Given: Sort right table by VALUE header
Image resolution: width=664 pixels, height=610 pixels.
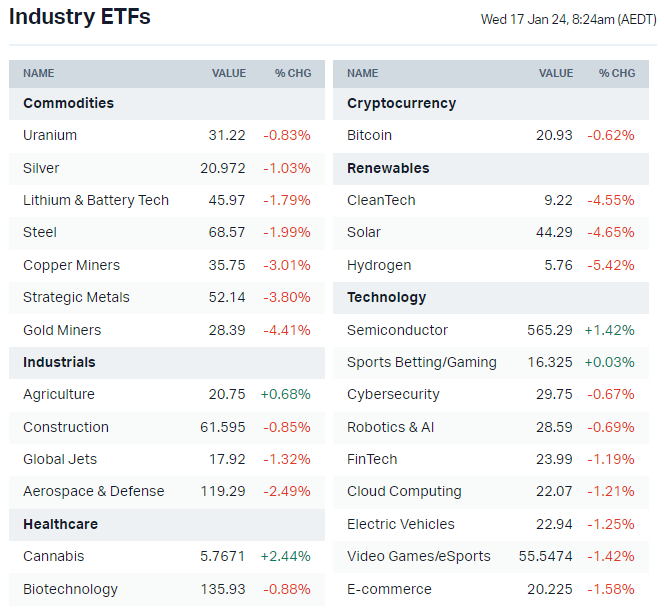Looking at the screenshot, I should [x=556, y=73].
